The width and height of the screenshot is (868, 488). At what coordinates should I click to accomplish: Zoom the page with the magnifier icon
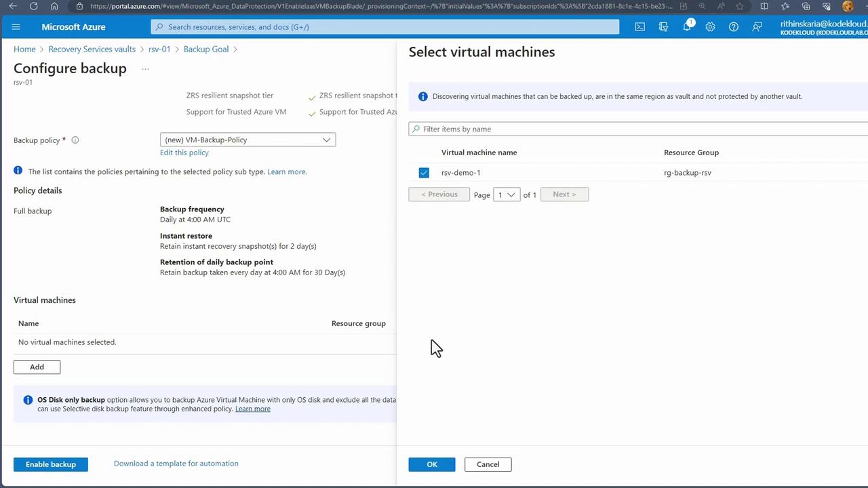point(702,6)
